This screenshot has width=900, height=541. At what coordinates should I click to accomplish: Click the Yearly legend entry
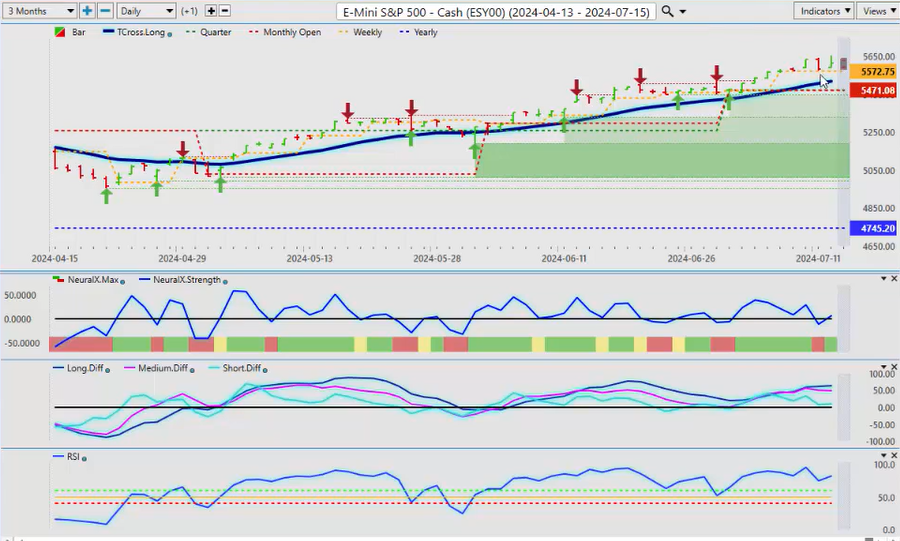click(425, 32)
